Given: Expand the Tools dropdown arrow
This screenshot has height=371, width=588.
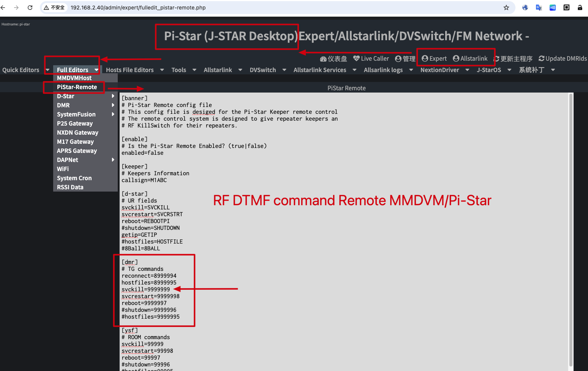Looking at the screenshot, I should click(x=194, y=70).
